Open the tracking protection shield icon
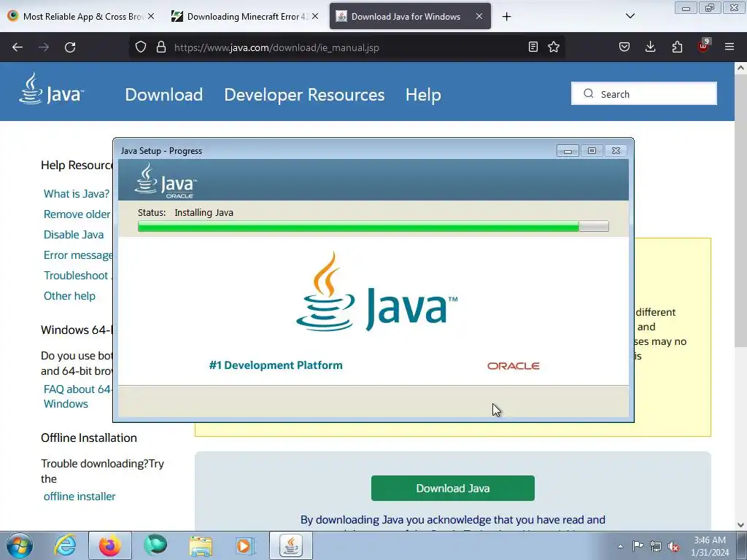Image resolution: width=747 pixels, height=560 pixels. coord(141,47)
